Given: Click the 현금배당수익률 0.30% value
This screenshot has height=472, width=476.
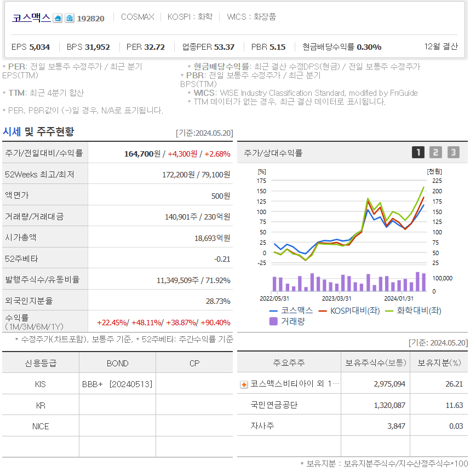Looking at the screenshot, I should (x=369, y=47).
